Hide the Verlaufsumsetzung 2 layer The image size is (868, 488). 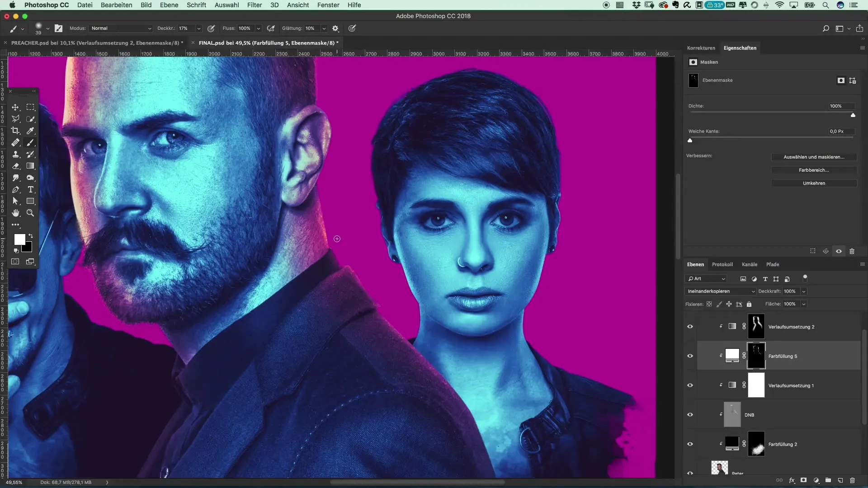(x=690, y=327)
